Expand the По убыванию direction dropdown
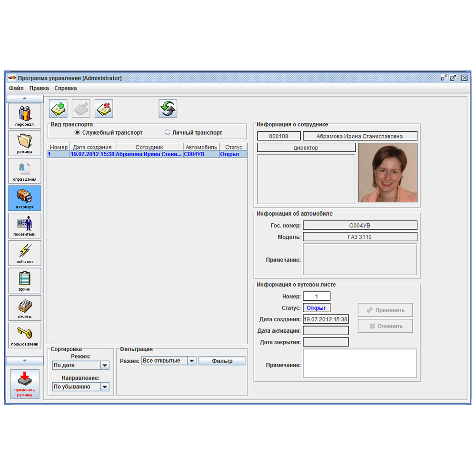 pos(105,387)
